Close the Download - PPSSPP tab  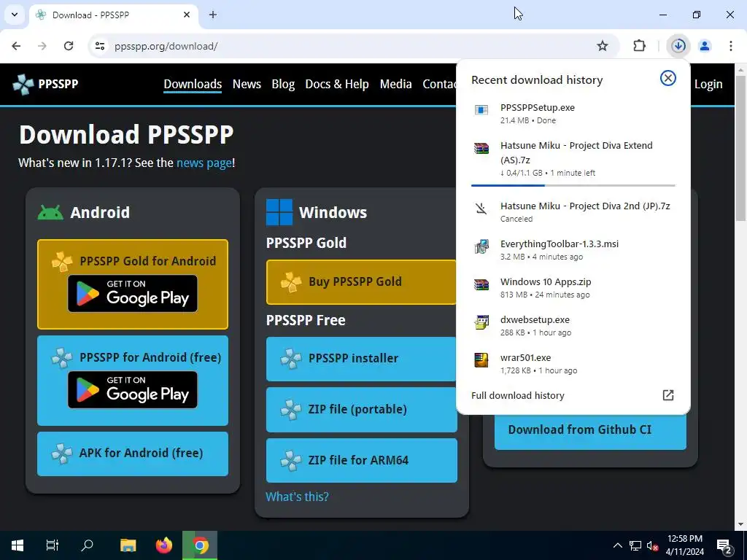pos(187,15)
